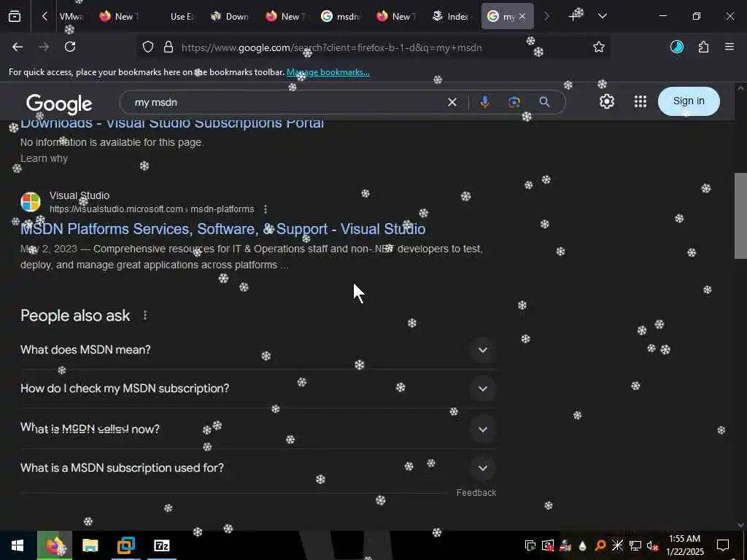The image size is (747, 560).
Task: Click the muted volume tray icon
Action: click(653, 545)
